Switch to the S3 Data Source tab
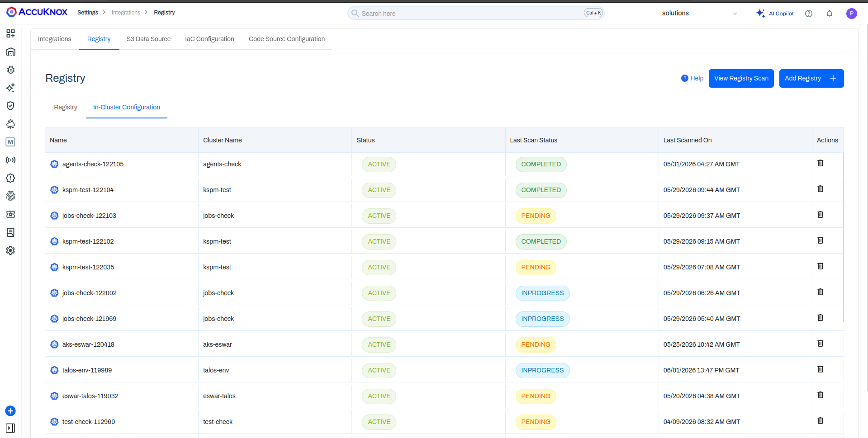Viewport: 868px width, 438px height. coord(149,39)
